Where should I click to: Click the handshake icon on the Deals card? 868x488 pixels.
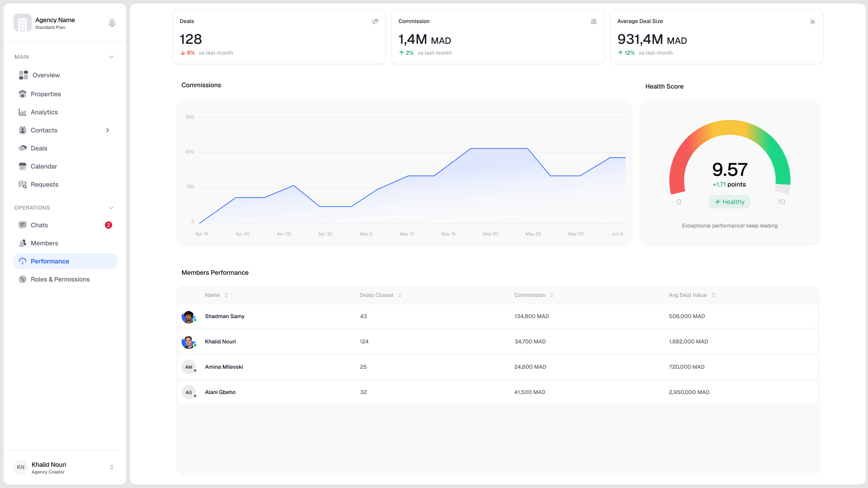pos(375,21)
